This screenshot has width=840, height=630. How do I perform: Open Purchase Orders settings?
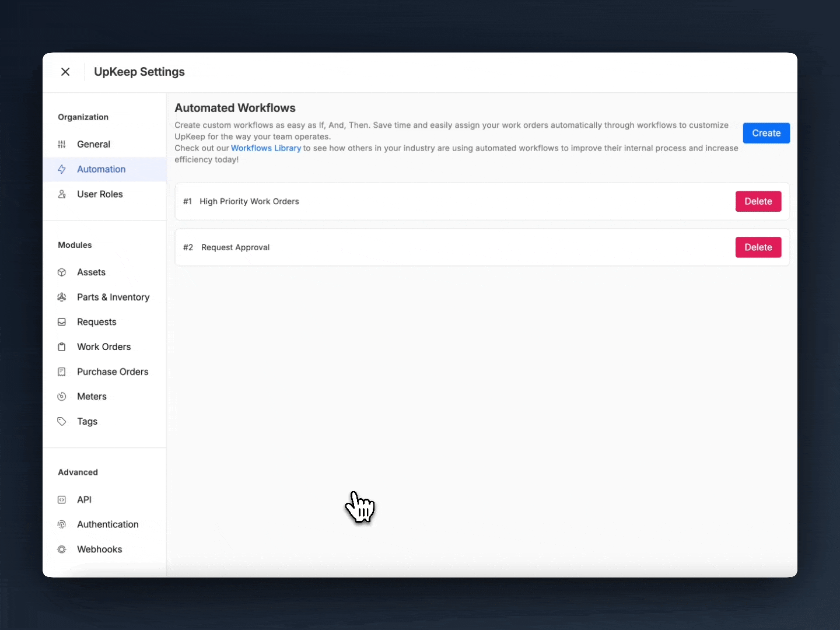pos(104,372)
